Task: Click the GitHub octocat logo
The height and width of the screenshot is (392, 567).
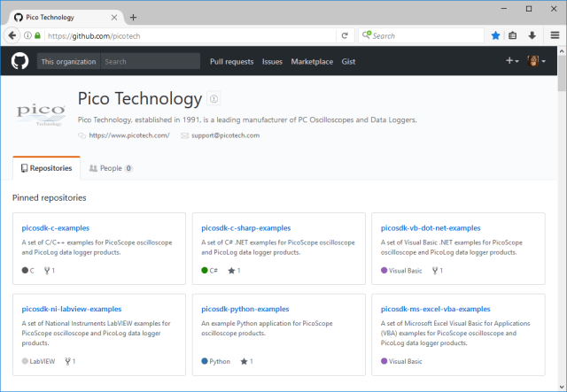Action: pos(19,61)
